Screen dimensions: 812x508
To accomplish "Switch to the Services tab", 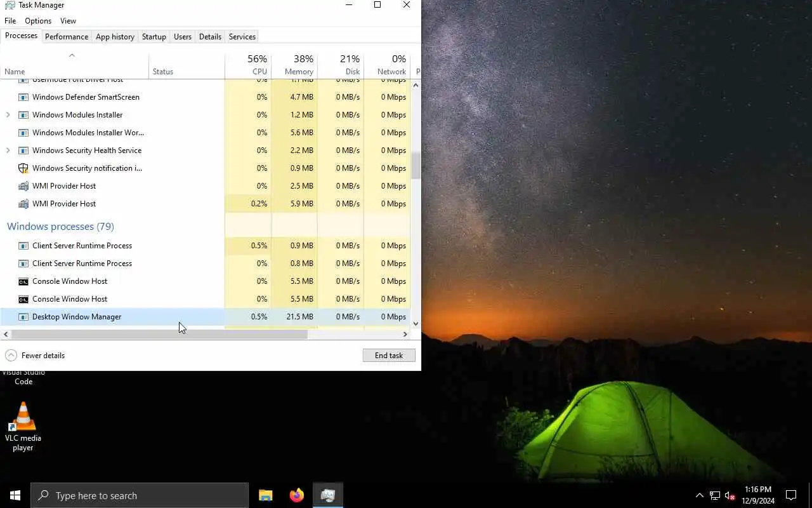I will (x=242, y=37).
